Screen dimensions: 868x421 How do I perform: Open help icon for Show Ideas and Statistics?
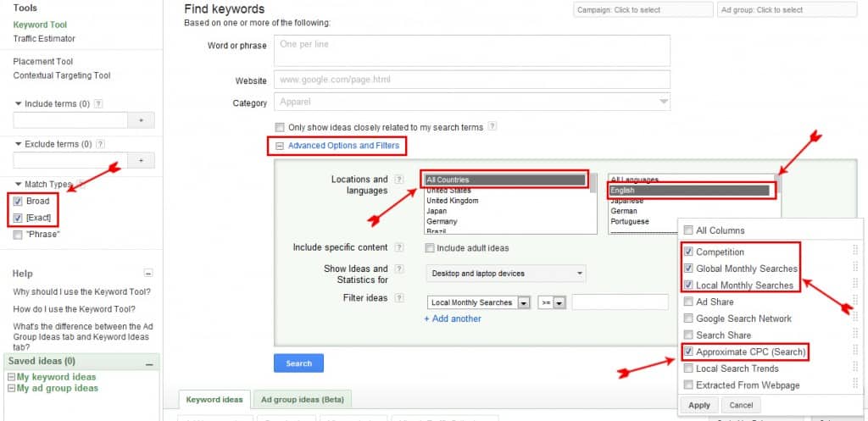coord(399,269)
